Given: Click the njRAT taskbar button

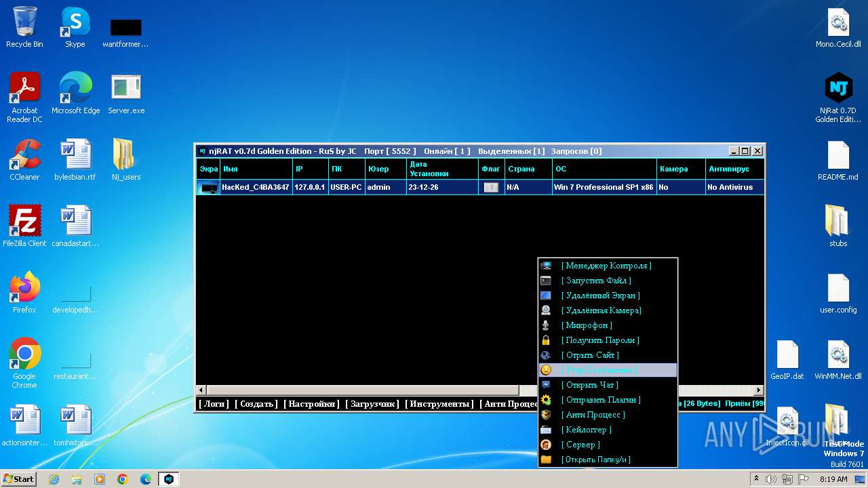Looking at the screenshot, I should [x=169, y=479].
